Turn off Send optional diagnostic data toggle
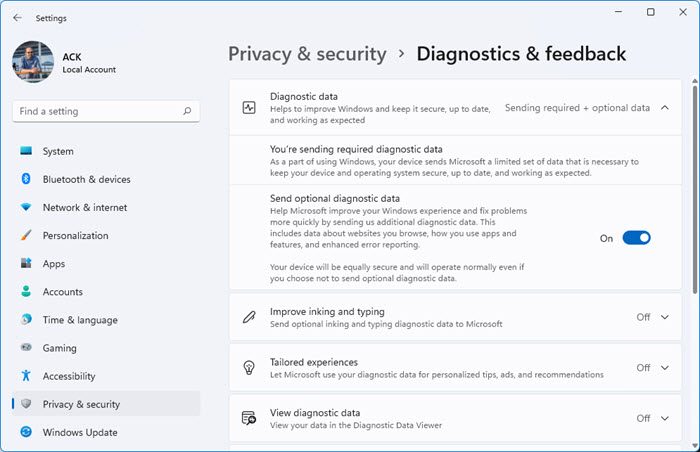Viewport: 700px width, 452px height. pyautogui.click(x=636, y=238)
